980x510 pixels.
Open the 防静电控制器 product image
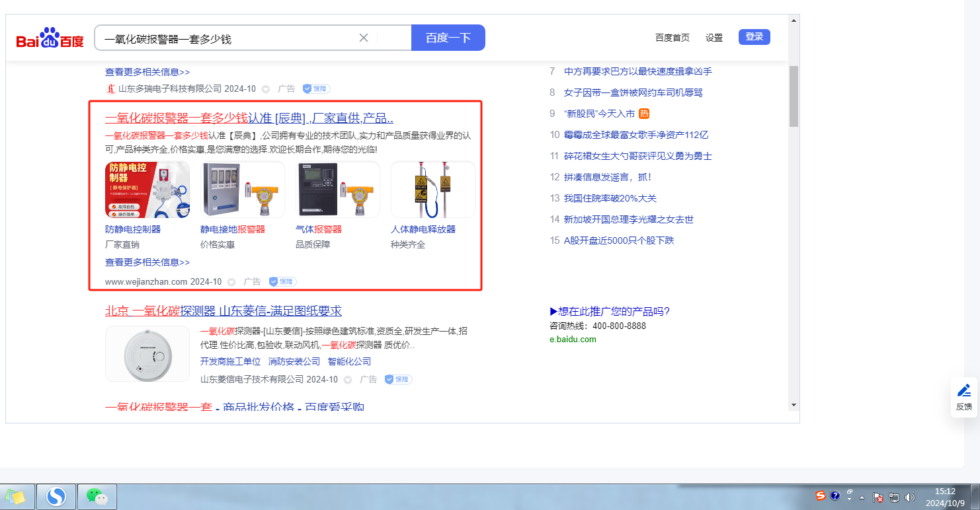[147, 190]
